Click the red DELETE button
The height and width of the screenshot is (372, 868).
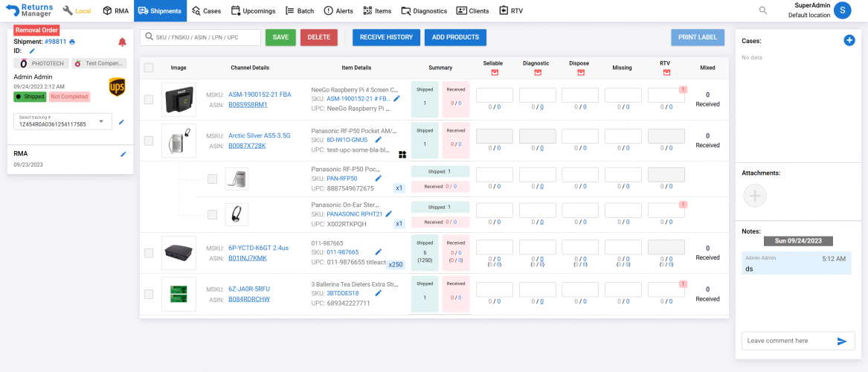click(x=319, y=37)
